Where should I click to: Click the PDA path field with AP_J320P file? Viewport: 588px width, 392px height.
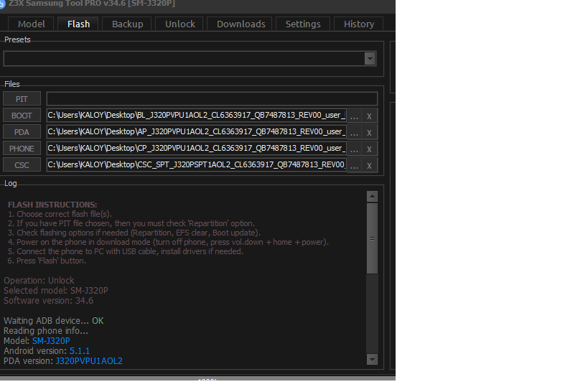pyautogui.click(x=197, y=132)
